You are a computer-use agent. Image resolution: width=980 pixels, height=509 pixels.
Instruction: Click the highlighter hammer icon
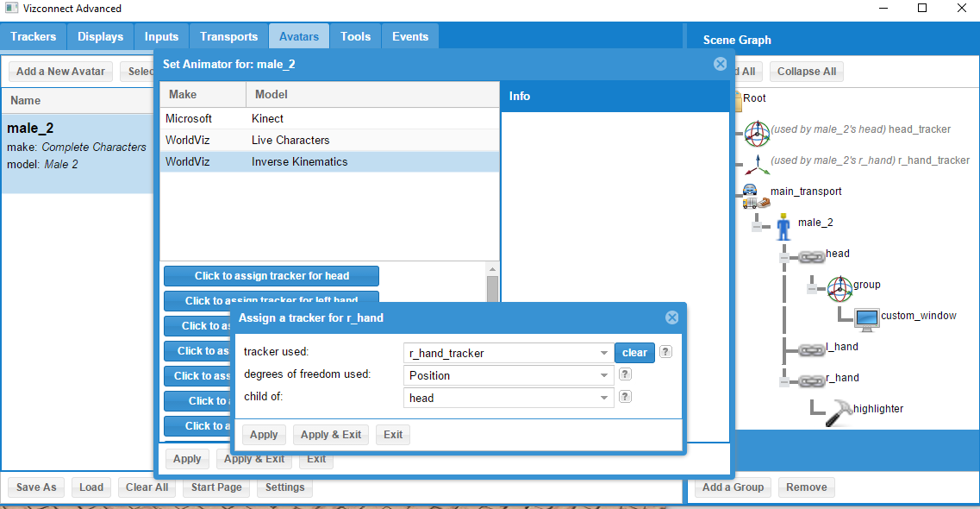838,412
